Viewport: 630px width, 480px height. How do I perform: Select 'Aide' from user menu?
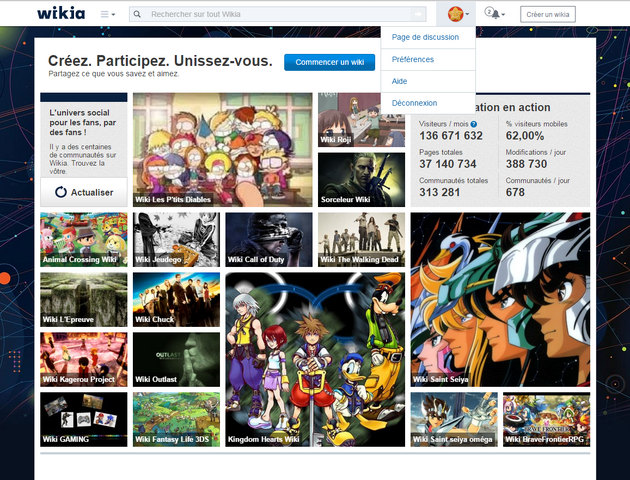[428, 81]
